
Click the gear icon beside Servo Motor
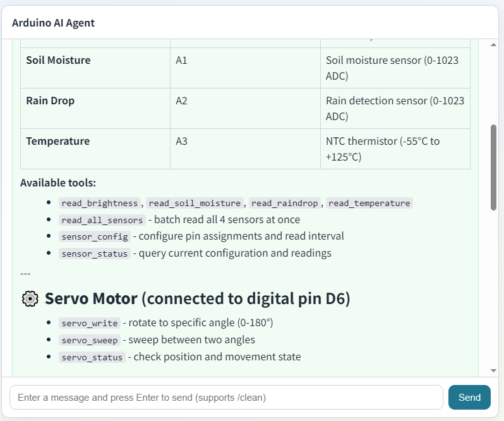click(x=30, y=299)
